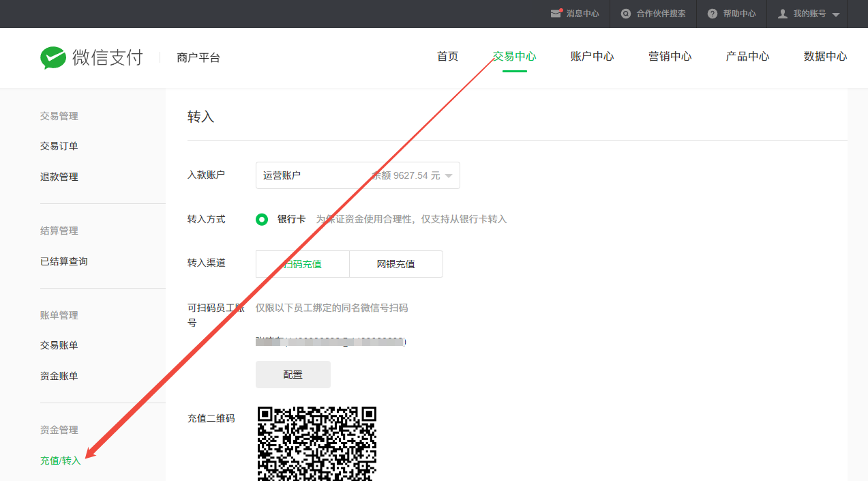Click the my account person icon
Screen dimensions: 868x481
[783, 14]
